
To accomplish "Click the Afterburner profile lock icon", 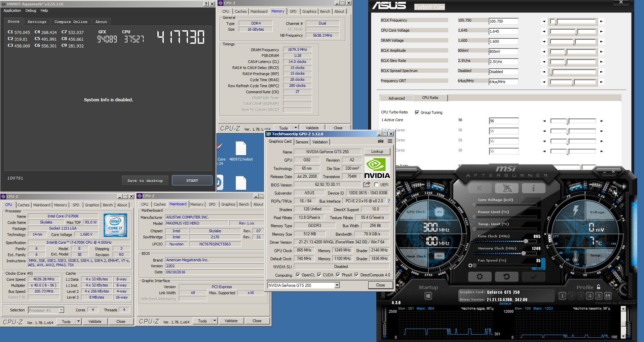I will click(598, 287).
